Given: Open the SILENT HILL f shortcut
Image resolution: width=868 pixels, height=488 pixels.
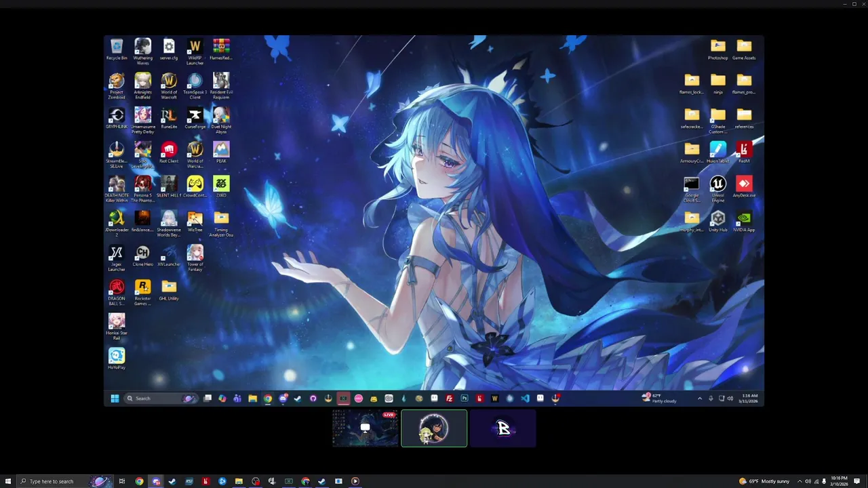Looking at the screenshot, I should [169, 188].
